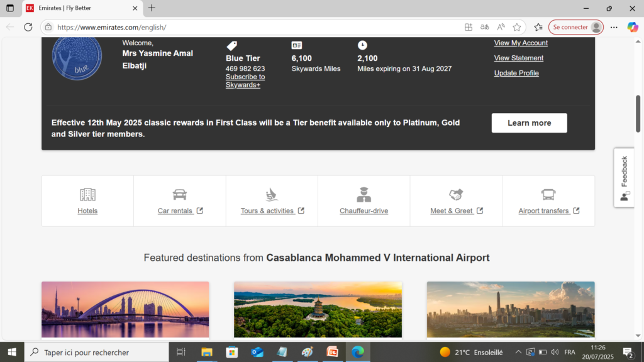Go back to previous page
The width and height of the screenshot is (644, 362).
coord(10,27)
